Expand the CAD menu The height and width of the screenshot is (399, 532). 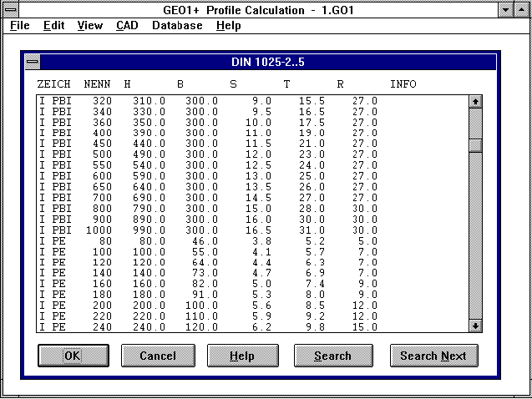point(127,25)
